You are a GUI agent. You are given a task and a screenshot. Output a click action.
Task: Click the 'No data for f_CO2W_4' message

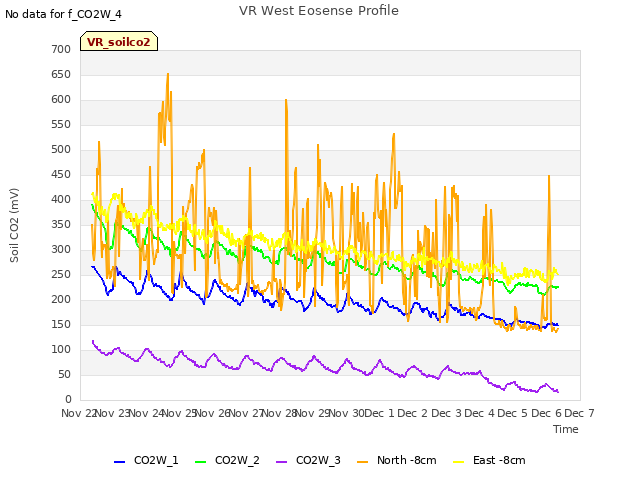coord(63,14)
